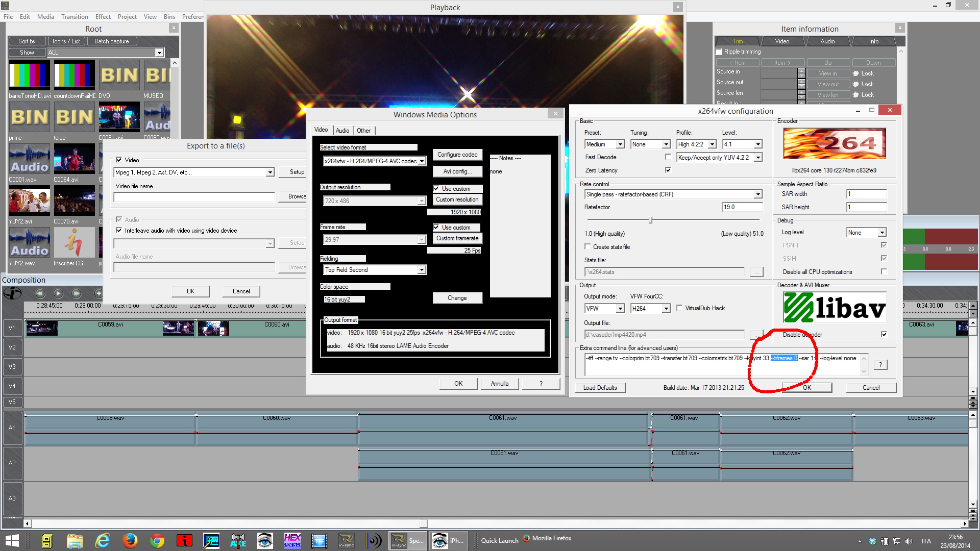This screenshot has width=980, height=551.
Task: Click the round info logo icon in Composition
Action: [12, 293]
